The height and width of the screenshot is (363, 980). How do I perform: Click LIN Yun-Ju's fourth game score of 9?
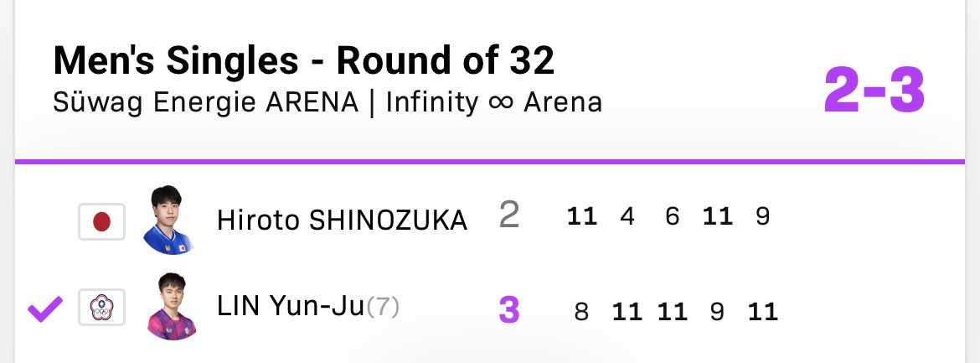(716, 313)
